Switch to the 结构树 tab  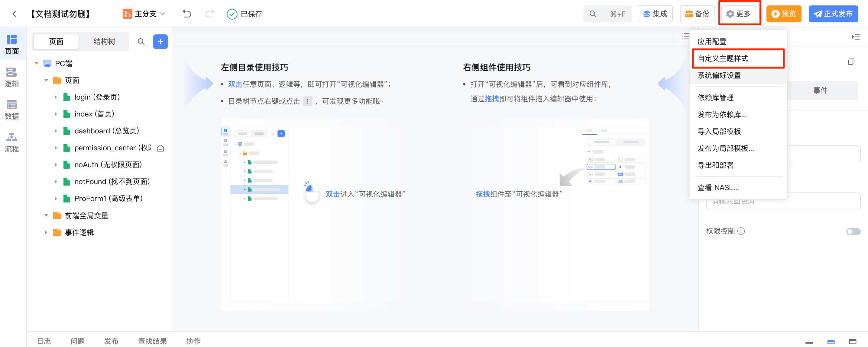click(x=104, y=41)
